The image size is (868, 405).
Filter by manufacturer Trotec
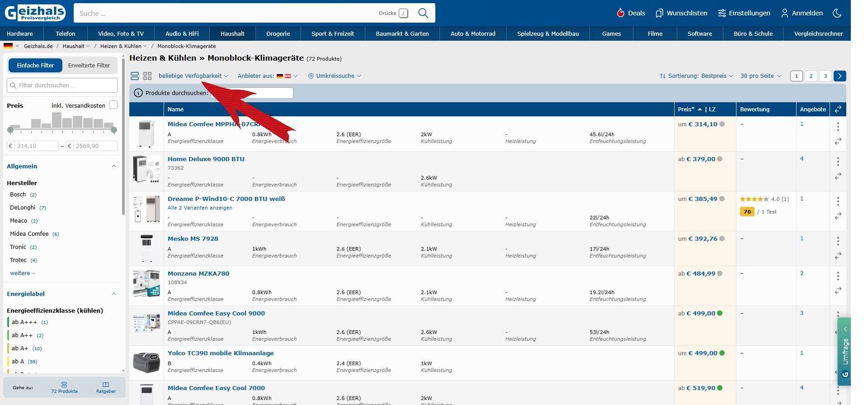click(24, 260)
